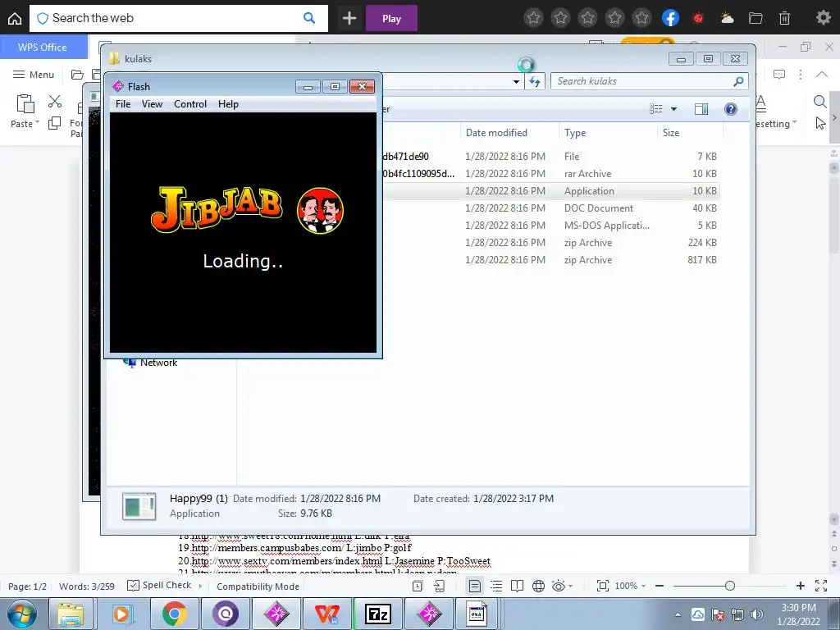
Task: Click the select arrow cursor icon in WPS
Action: point(820,123)
